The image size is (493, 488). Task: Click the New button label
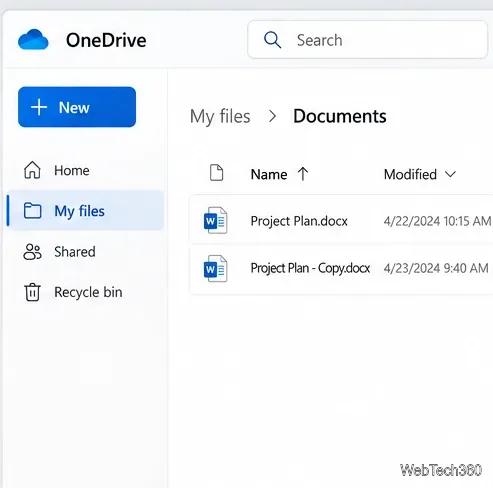pos(74,107)
